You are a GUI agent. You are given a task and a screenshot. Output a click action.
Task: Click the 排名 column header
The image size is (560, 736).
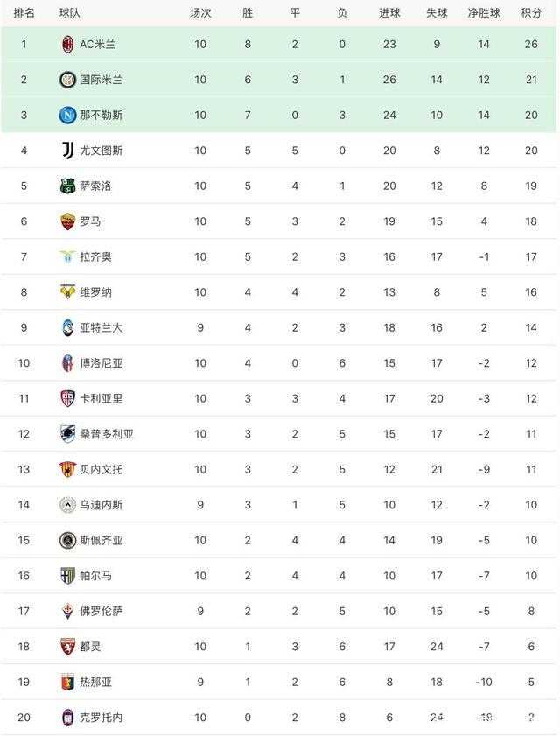coord(24,13)
